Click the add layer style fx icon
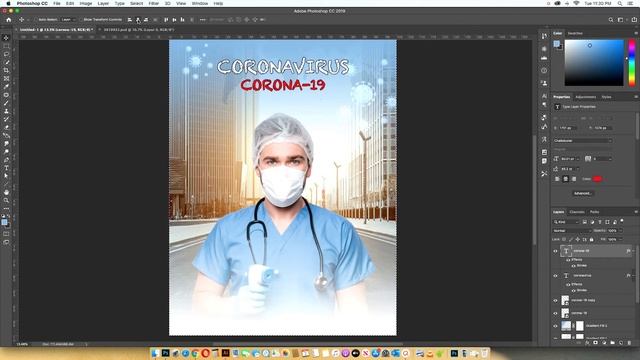The height and width of the screenshot is (360, 640). pyautogui.click(x=587, y=343)
